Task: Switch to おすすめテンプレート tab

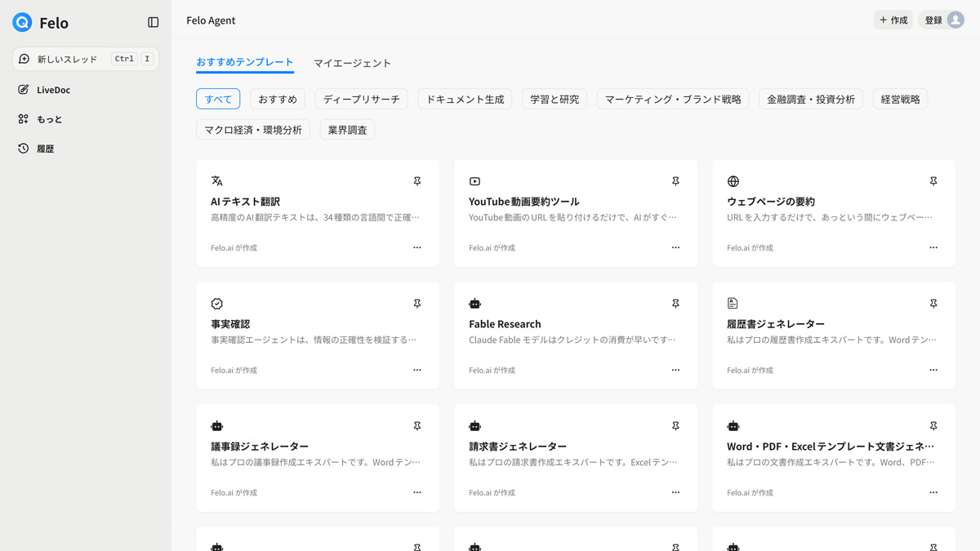Action: click(245, 63)
